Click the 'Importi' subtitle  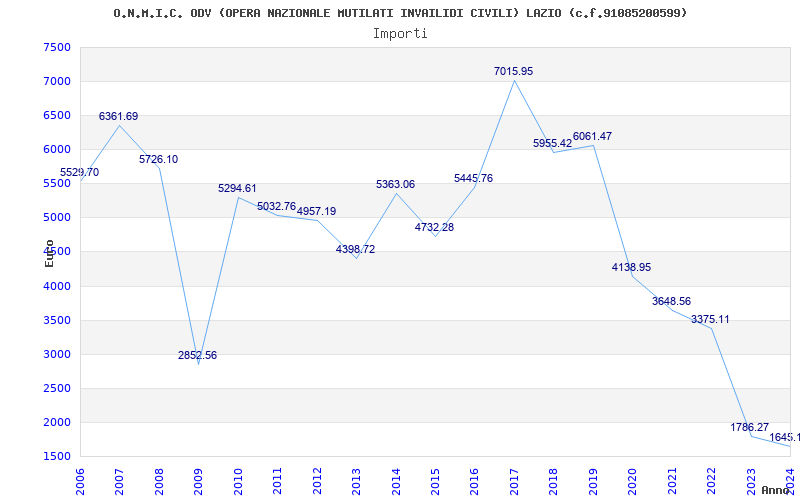(x=400, y=34)
